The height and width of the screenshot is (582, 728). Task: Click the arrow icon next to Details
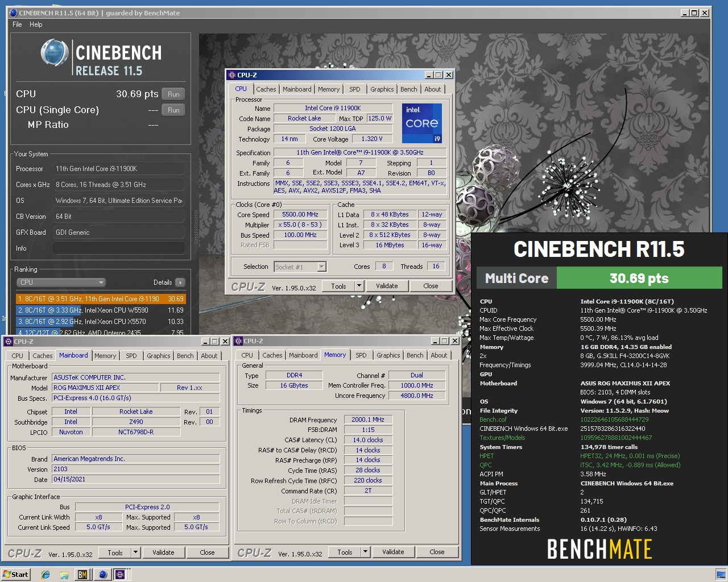point(180,282)
